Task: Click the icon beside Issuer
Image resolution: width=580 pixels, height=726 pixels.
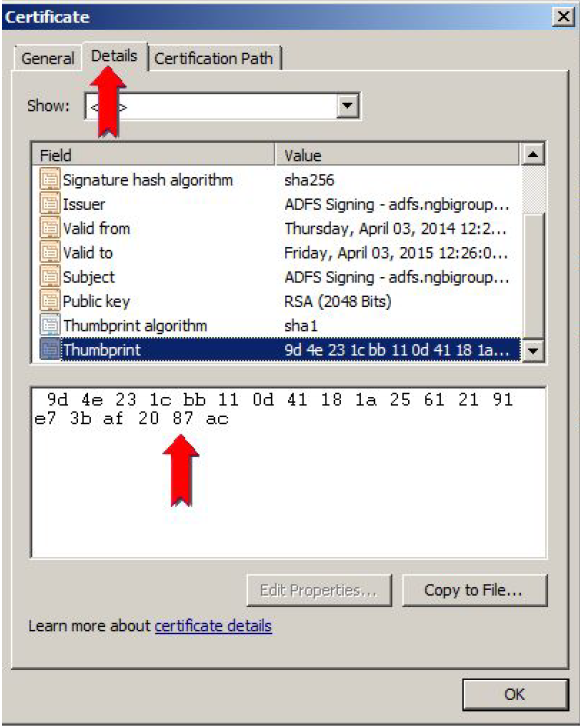Action: click(50, 204)
